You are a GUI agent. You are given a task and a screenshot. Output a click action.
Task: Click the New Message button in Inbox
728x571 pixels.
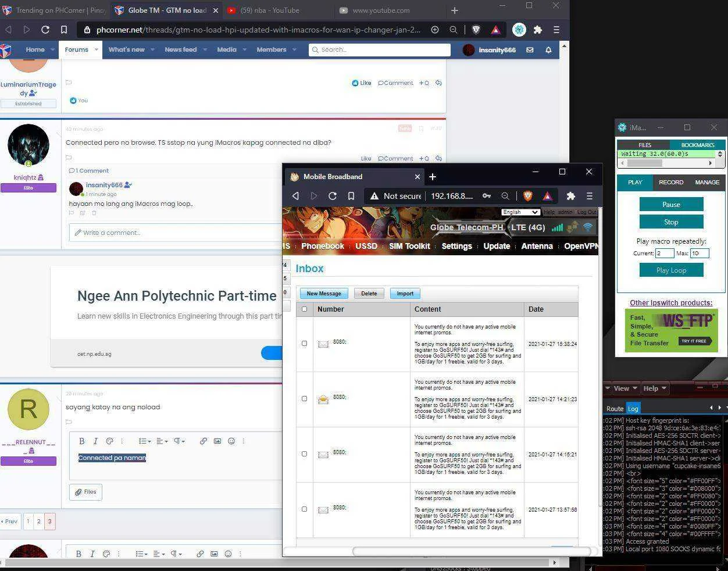point(324,294)
